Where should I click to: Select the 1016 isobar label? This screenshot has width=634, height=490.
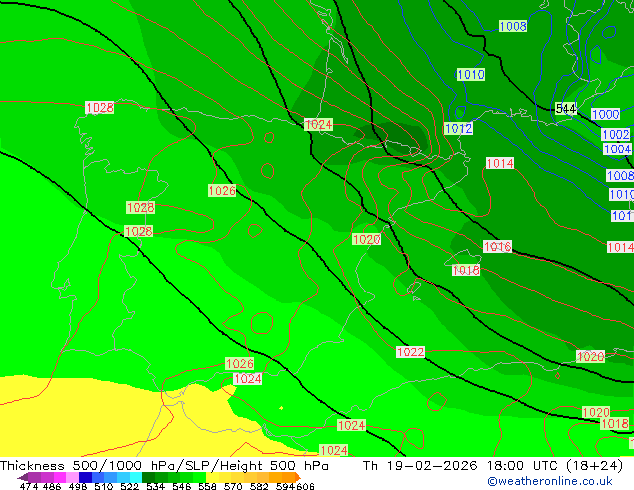pos(497,247)
